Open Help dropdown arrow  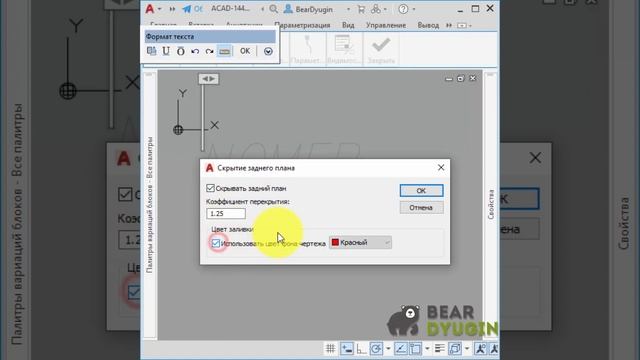[x=413, y=9]
